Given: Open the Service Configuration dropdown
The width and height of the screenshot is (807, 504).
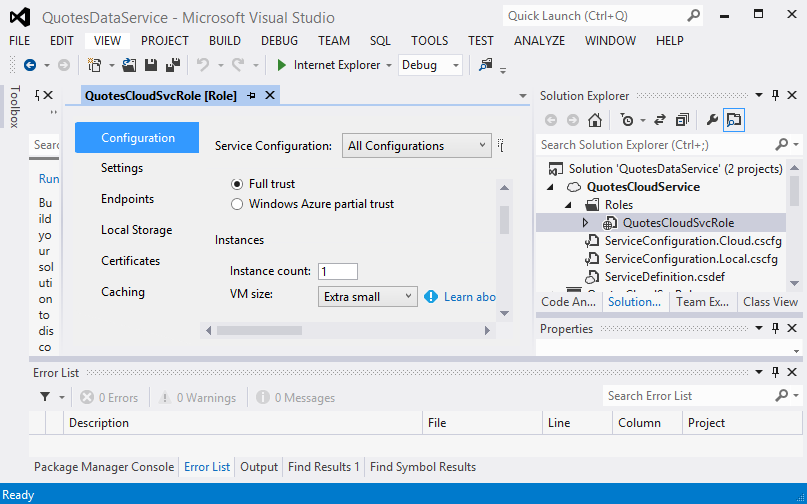Looking at the screenshot, I should point(416,146).
